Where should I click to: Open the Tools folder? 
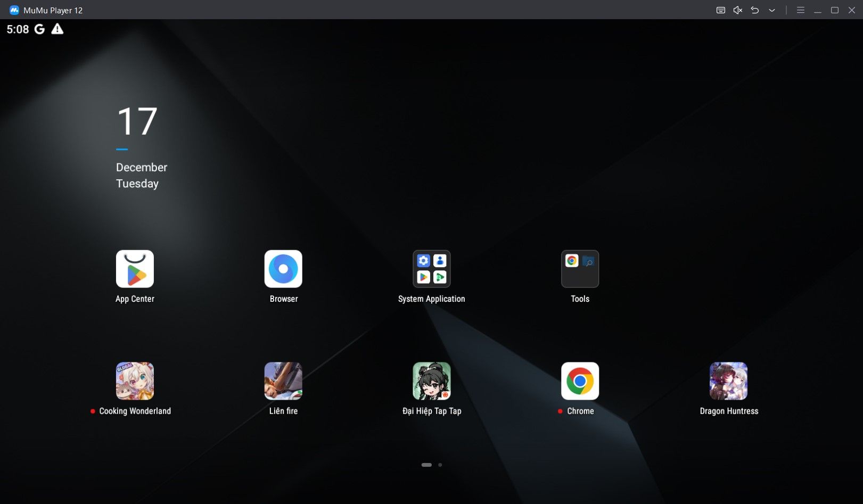580,269
